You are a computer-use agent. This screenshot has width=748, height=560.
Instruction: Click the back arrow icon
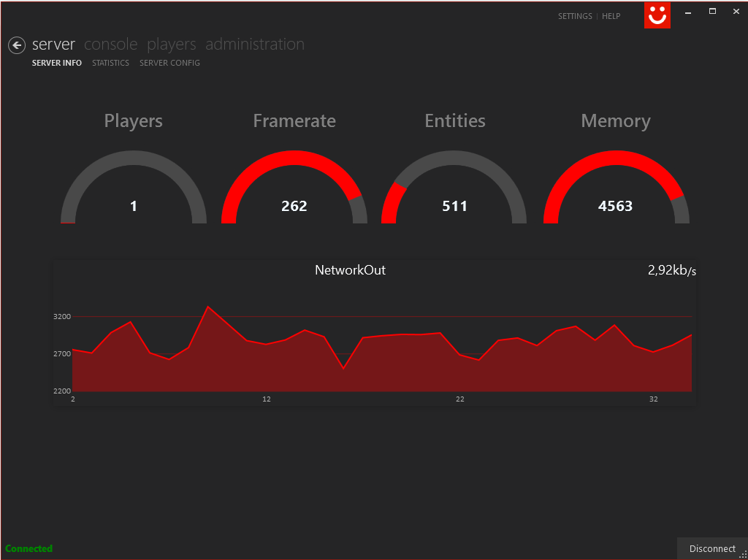[17, 45]
